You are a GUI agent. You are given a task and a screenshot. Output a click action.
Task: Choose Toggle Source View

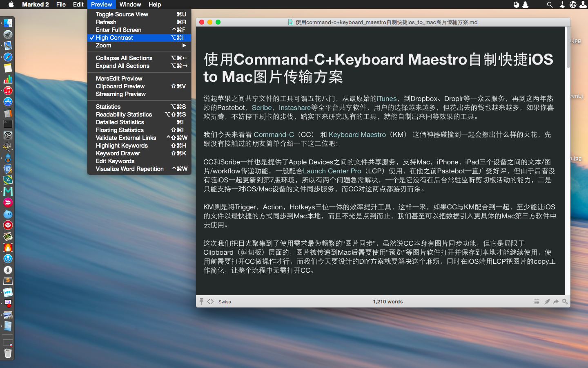(x=139, y=14)
